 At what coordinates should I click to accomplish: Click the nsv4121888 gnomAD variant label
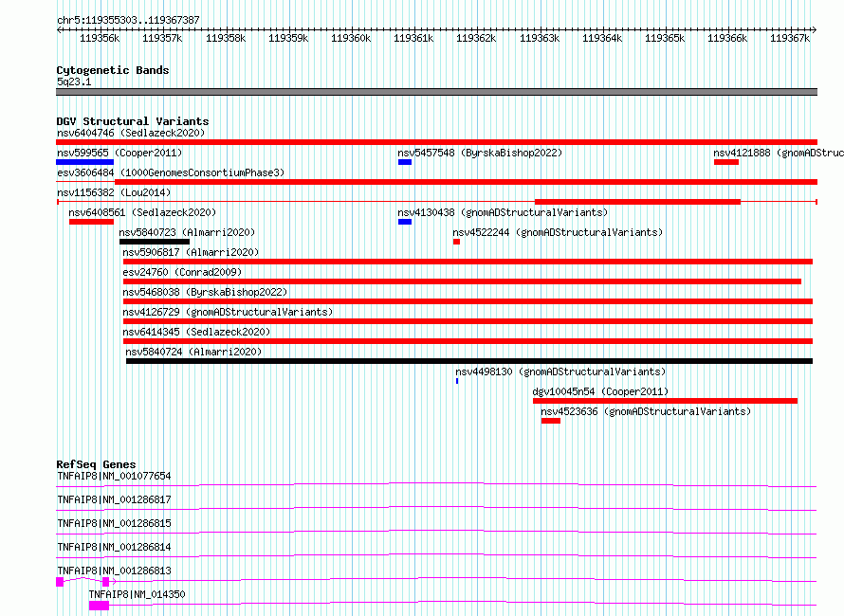tap(779, 153)
